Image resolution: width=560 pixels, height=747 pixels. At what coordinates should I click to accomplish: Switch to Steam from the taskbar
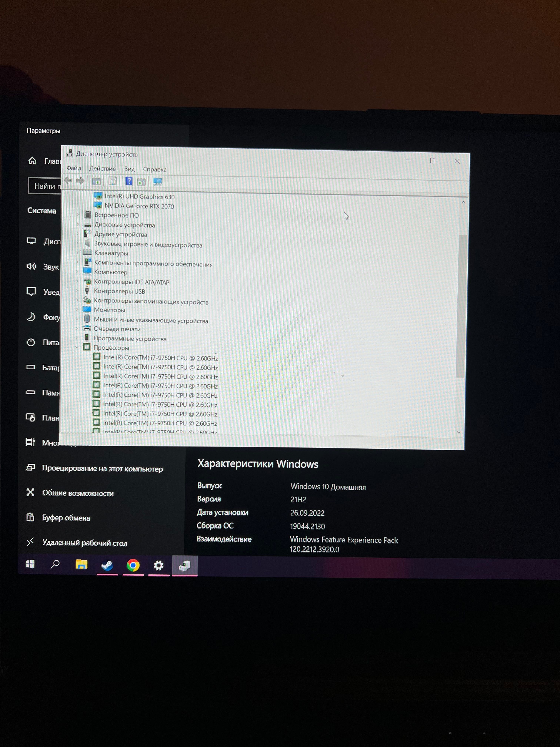[107, 565]
